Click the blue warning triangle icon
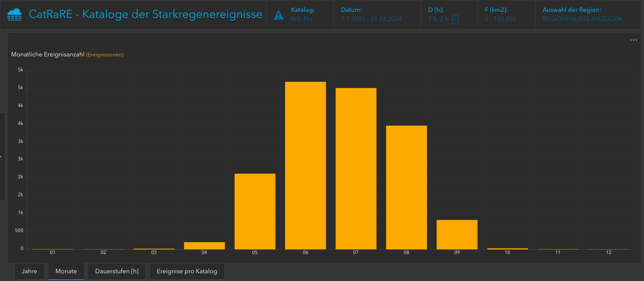This screenshot has height=281, width=644. 278,15
